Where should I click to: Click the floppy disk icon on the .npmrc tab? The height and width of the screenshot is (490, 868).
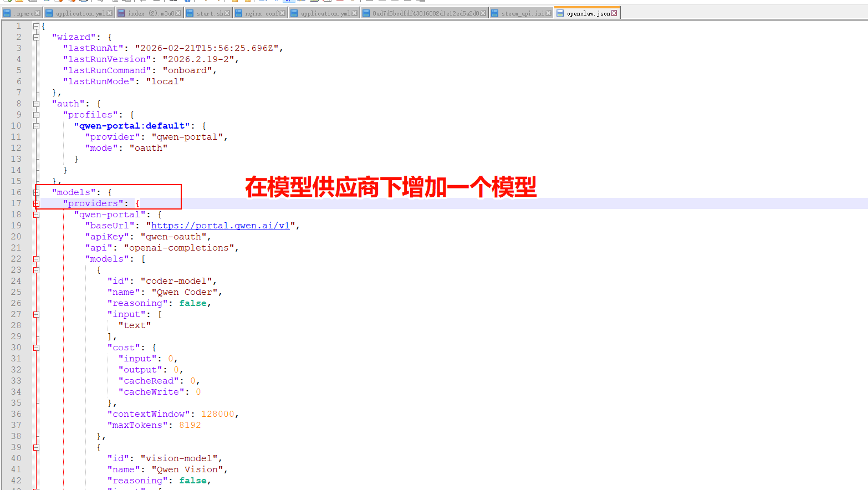pos(8,12)
